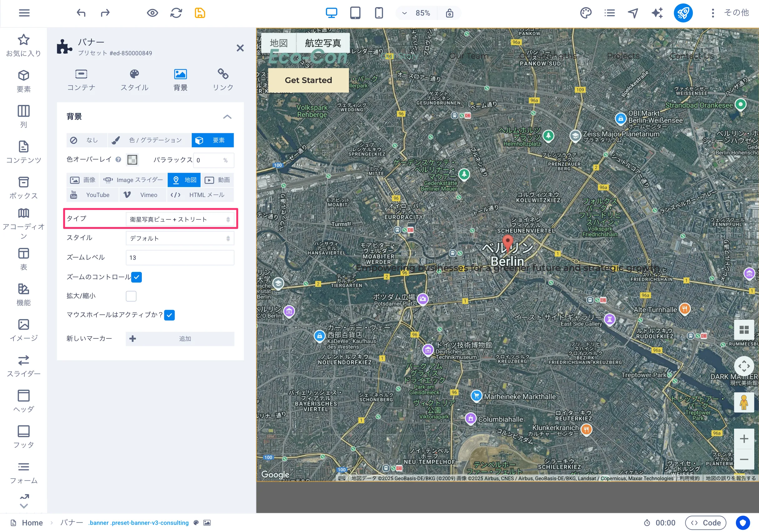Toggle 拡大/縮小 checkbox
Viewport: 759px width, 532px height.
131,296
